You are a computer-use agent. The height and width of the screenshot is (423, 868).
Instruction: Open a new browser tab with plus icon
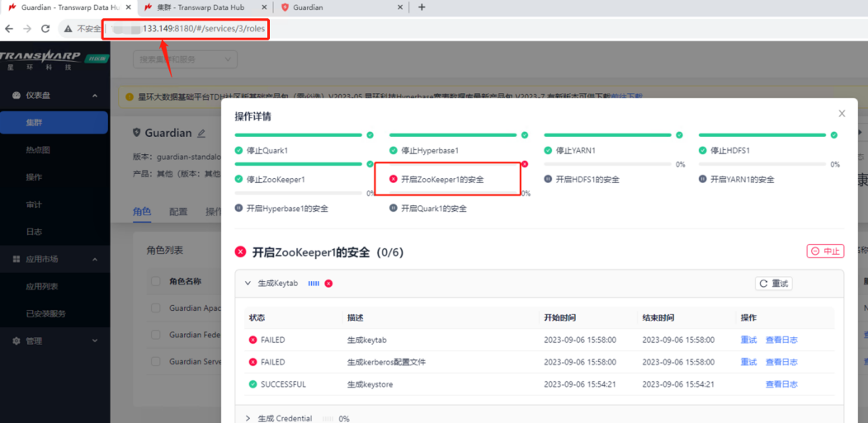[422, 7]
